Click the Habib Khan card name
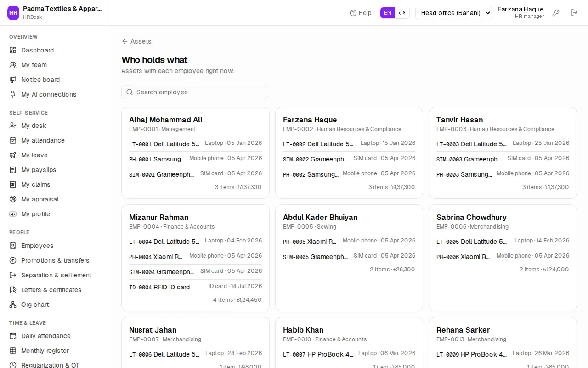 [303, 330]
